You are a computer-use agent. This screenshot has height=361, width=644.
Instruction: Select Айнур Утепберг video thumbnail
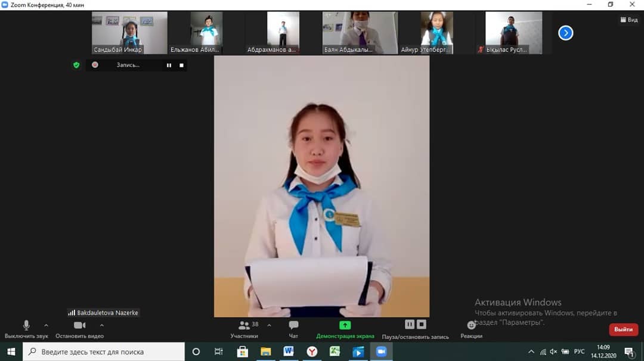436,33
